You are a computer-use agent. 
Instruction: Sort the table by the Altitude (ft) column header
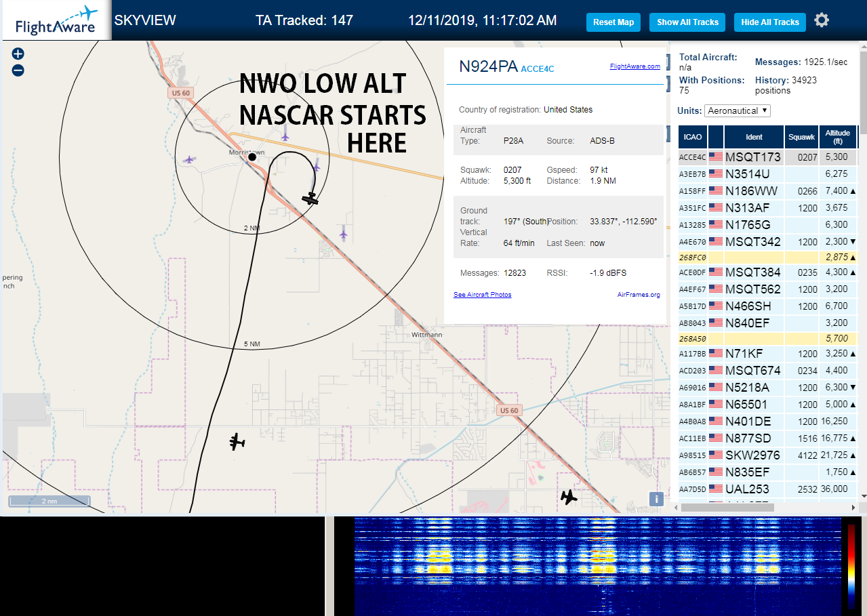tap(838, 137)
